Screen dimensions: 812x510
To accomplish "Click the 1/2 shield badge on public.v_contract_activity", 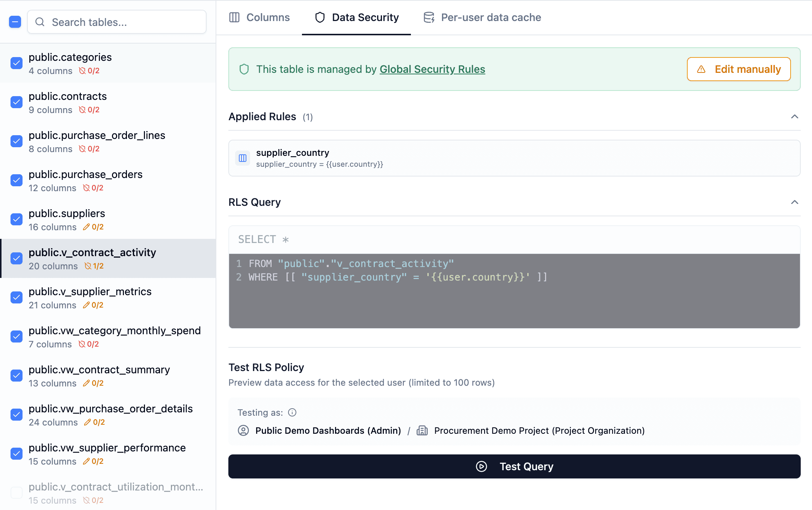I will [94, 266].
